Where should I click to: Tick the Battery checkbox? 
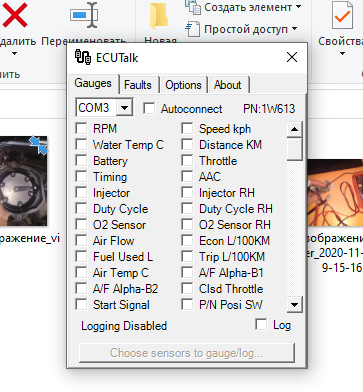81,160
